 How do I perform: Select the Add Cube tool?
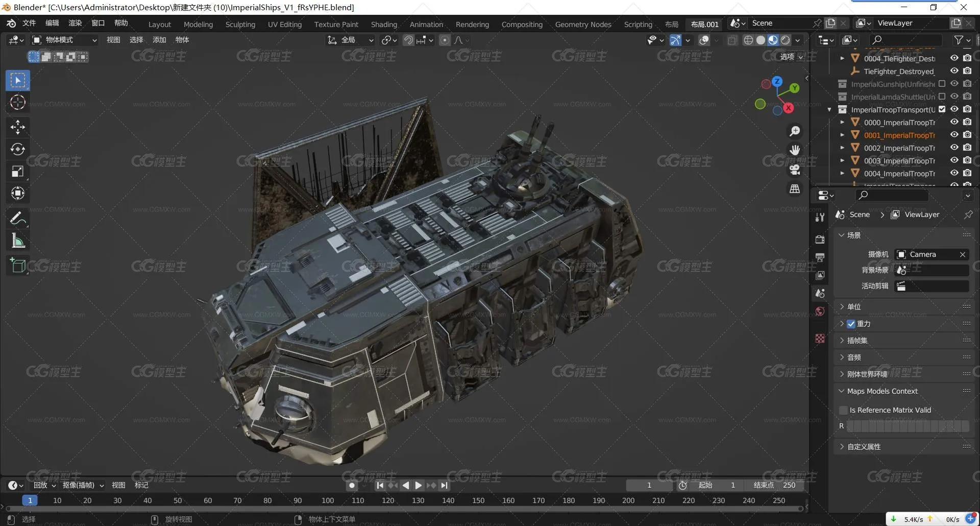18,266
